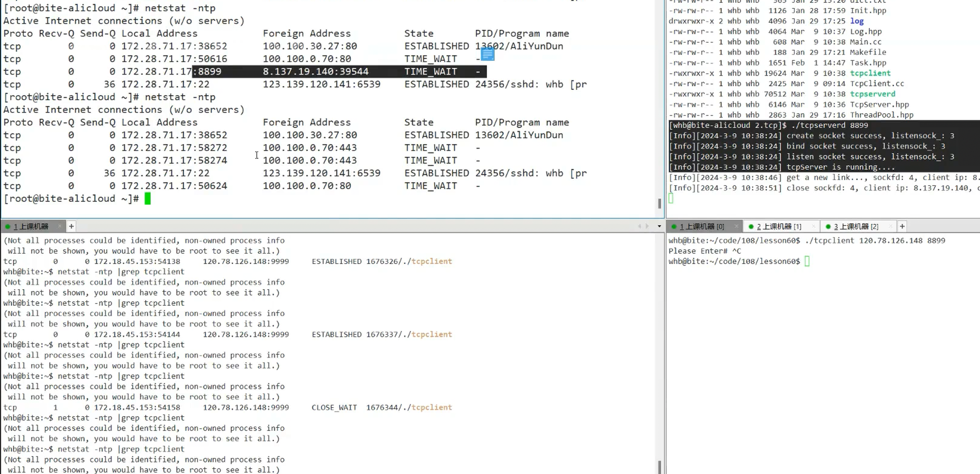This screenshot has width=980, height=474.
Task: Click 'TcpClient.cc' in the file listing
Action: 877,83
